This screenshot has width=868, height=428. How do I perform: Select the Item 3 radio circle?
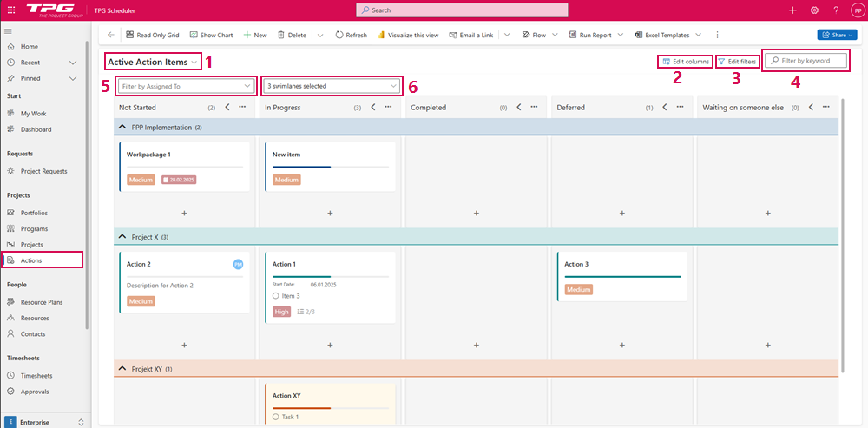pyautogui.click(x=276, y=296)
